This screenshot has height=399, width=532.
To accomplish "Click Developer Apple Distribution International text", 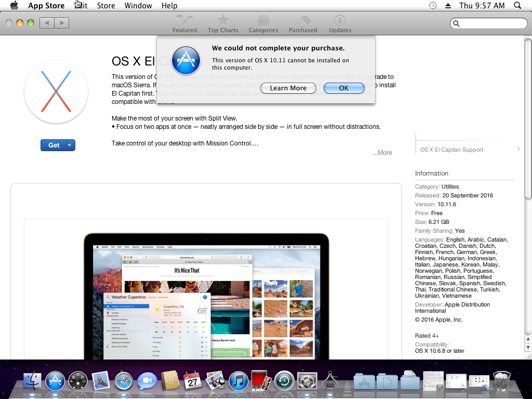I will tap(453, 308).
